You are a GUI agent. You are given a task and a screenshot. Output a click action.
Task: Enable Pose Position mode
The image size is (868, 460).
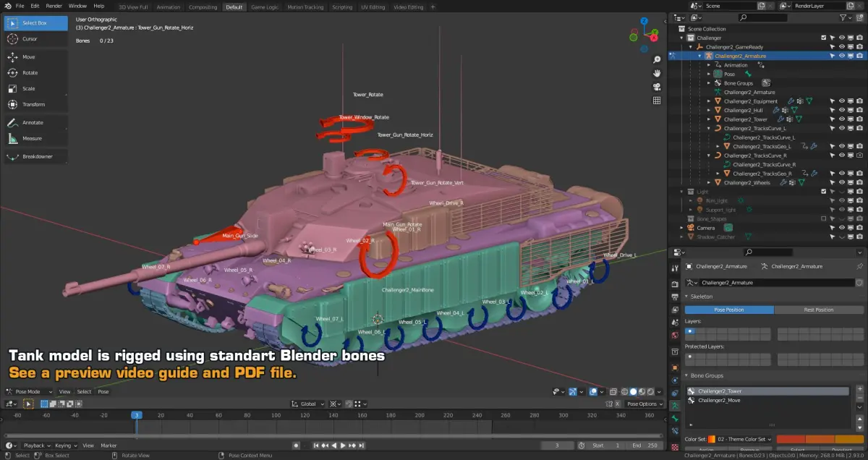tap(729, 310)
